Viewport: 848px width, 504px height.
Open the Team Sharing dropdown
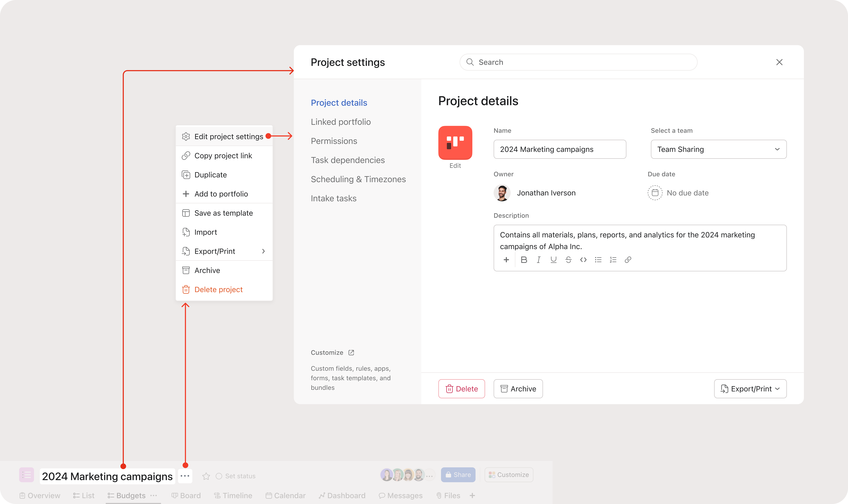[x=718, y=149]
